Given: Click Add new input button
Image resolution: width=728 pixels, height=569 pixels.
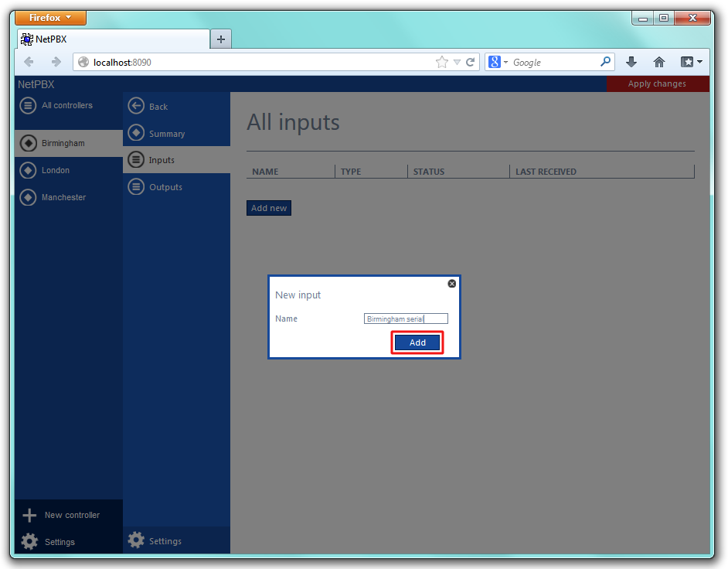Looking at the screenshot, I should pos(269,208).
